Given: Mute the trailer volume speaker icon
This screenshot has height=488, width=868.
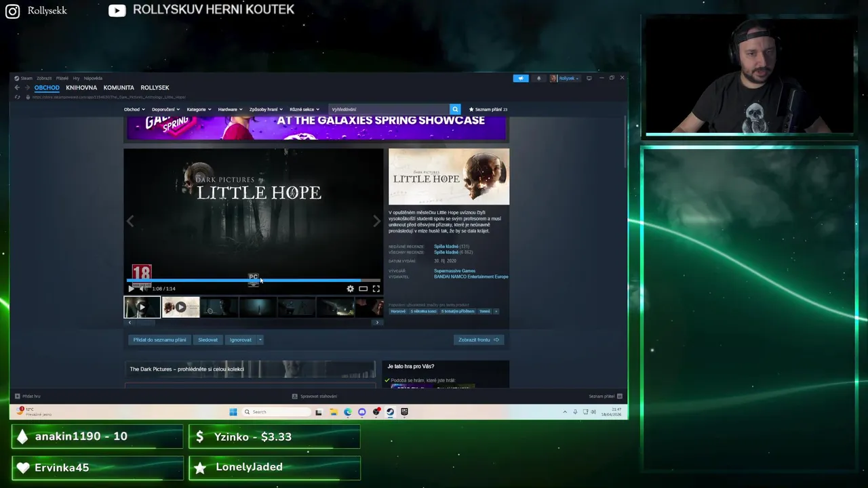Looking at the screenshot, I should tap(143, 289).
